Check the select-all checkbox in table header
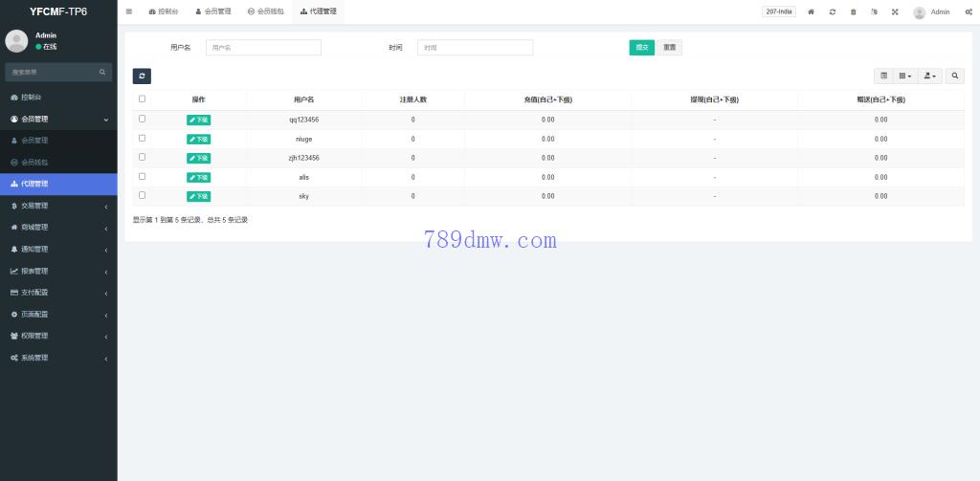The height and width of the screenshot is (481, 980). [143, 98]
